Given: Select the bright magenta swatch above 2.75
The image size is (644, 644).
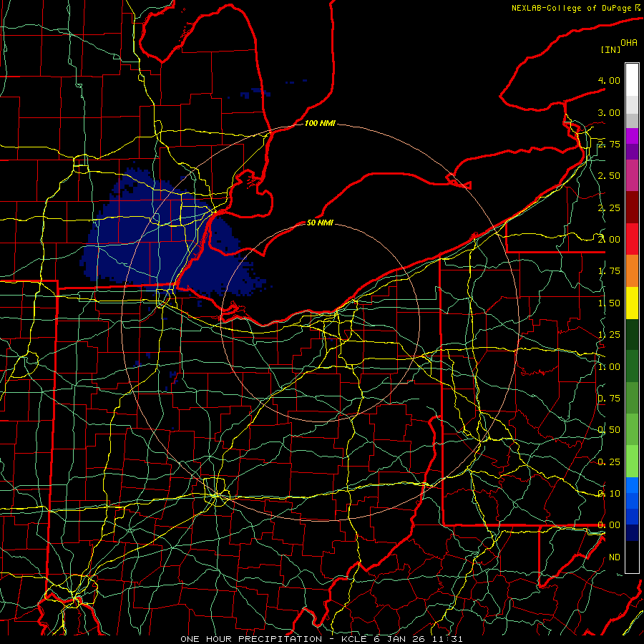Looking at the screenshot, I should coord(632,136).
